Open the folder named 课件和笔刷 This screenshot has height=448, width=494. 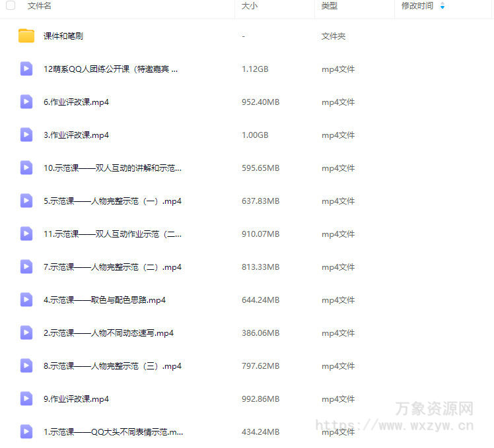[x=63, y=36]
